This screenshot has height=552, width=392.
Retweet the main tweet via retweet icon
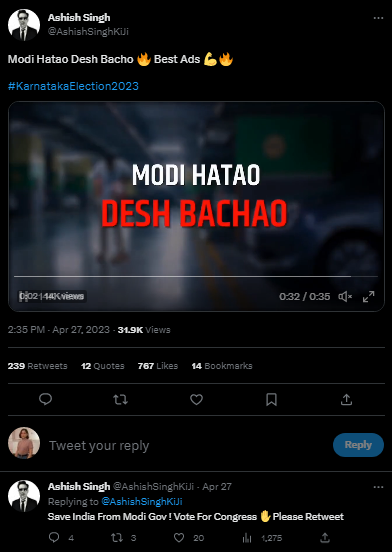click(x=120, y=399)
